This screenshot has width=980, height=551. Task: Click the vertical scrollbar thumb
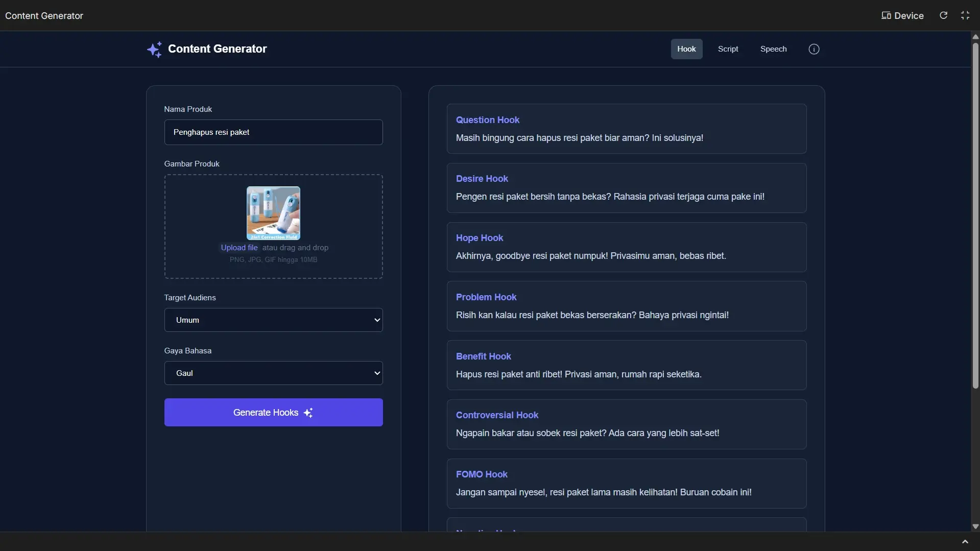(x=975, y=215)
